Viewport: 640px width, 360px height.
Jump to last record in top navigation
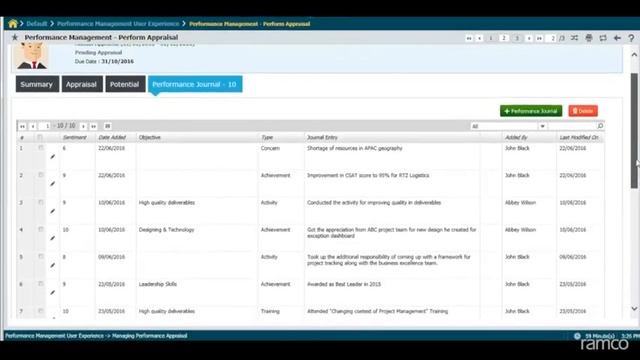tap(539, 38)
